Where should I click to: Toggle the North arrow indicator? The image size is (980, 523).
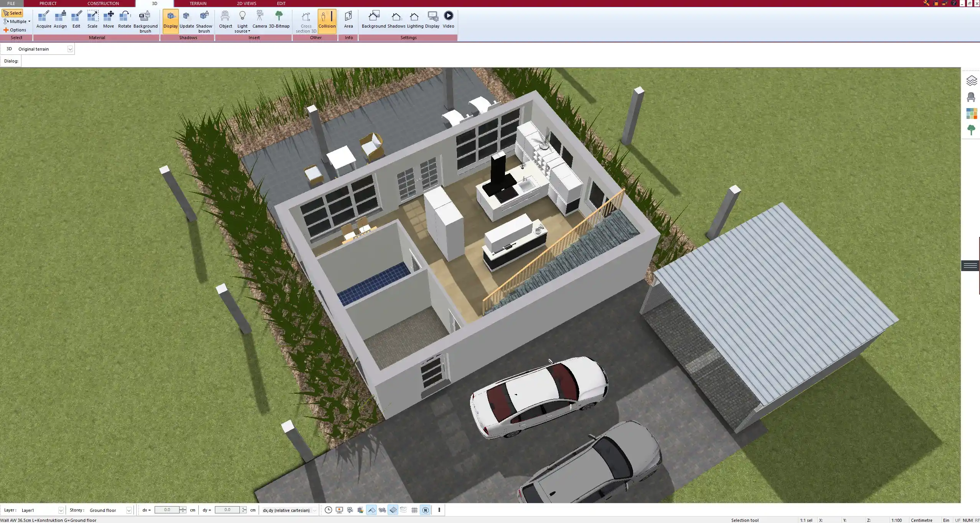(x=426, y=510)
